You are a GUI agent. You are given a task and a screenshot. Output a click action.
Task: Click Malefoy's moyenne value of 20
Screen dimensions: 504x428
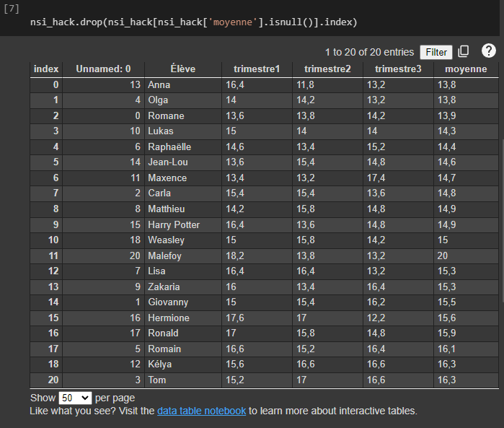coord(443,256)
